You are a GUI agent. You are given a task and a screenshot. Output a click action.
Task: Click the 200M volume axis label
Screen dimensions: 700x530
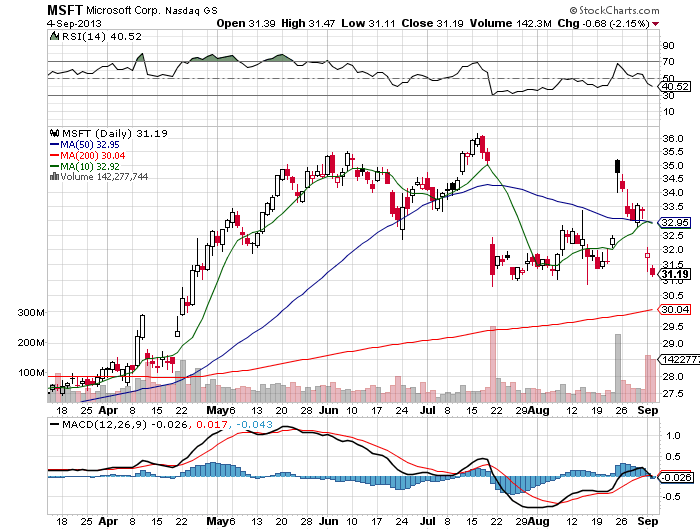[x=31, y=342]
